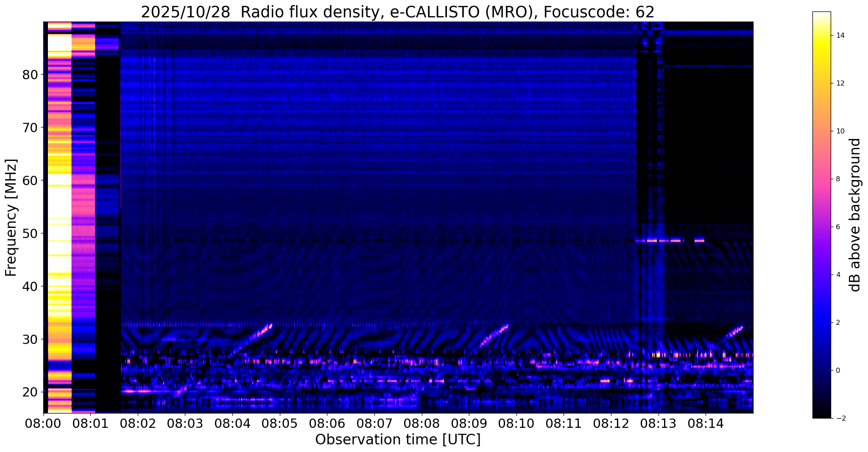Select the 08:08 x-axis tick label
The height and width of the screenshot is (452, 868).
tap(421, 423)
